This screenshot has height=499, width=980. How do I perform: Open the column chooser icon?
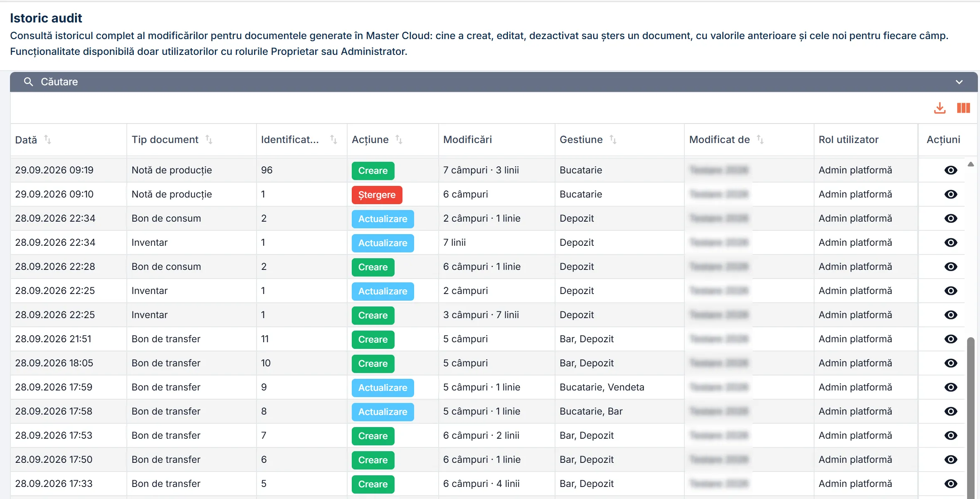click(963, 108)
